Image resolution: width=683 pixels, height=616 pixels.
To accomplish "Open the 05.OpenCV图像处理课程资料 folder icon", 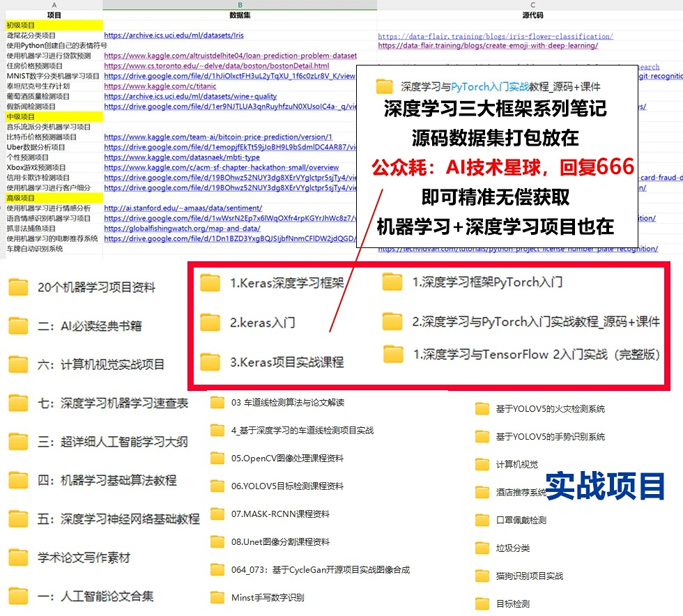I will 217,458.
